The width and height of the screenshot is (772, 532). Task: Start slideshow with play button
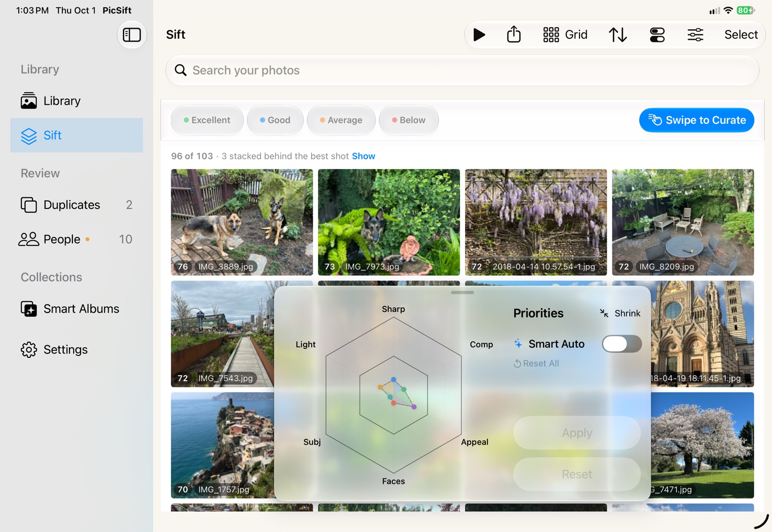[x=479, y=35]
